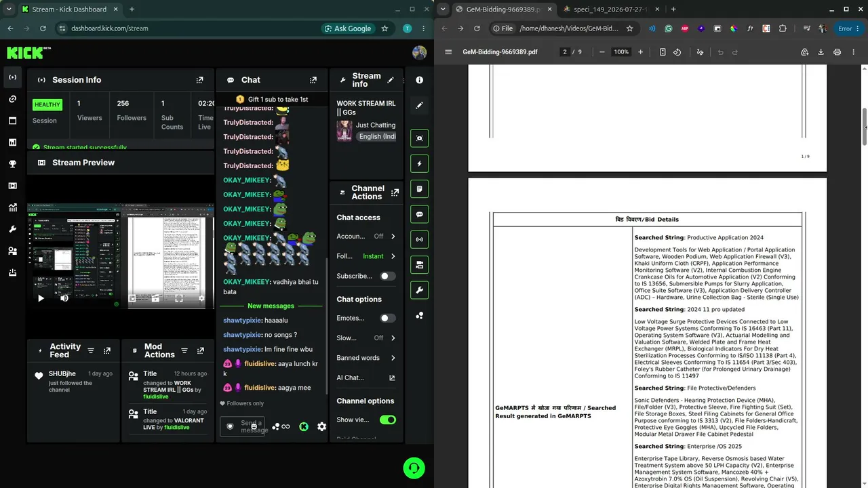Image resolution: width=868 pixels, height=488 pixels.
Task: Bookmark the PDF page with the star
Action: click(x=629, y=28)
